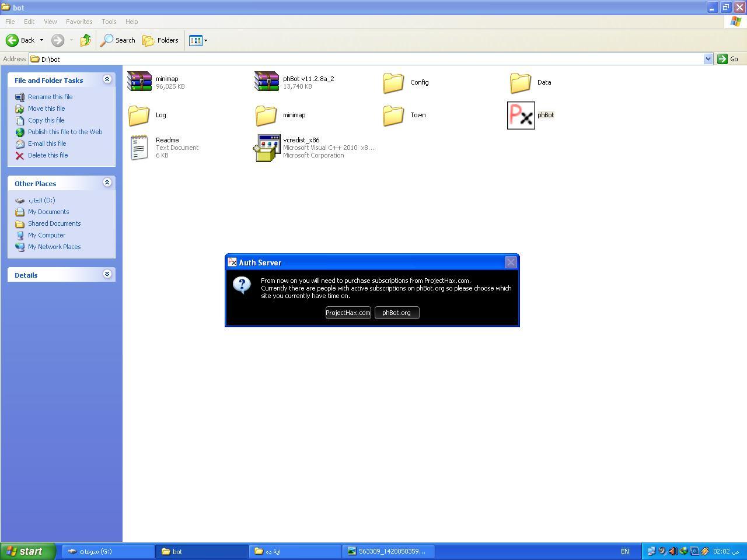747x560 pixels.
Task: Open the Data folder
Action: click(521, 82)
